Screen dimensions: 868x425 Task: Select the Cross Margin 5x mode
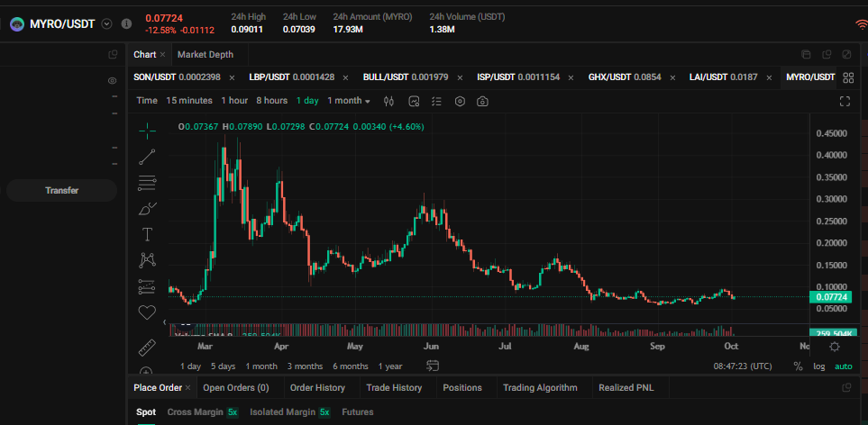[203, 411]
